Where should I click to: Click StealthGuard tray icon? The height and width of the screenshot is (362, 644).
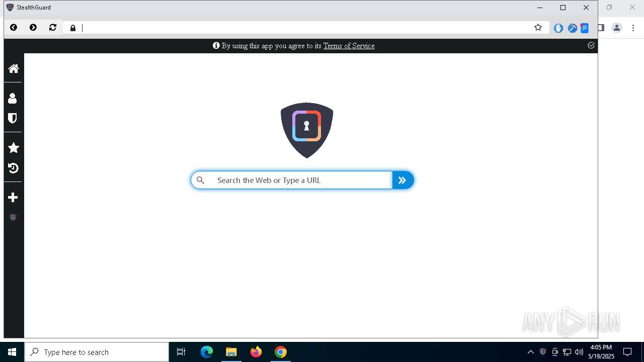(x=543, y=351)
